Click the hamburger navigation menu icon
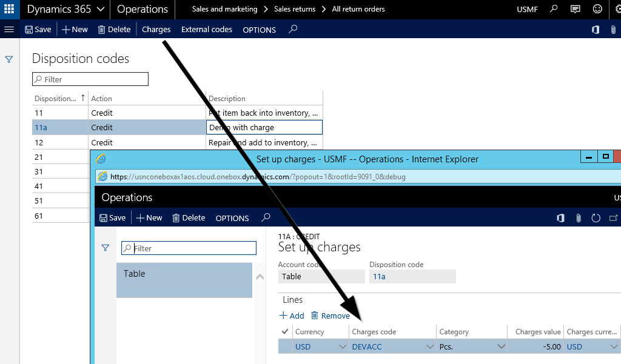Image resolution: width=621 pixels, height=364 pixels. click(9, 29)
